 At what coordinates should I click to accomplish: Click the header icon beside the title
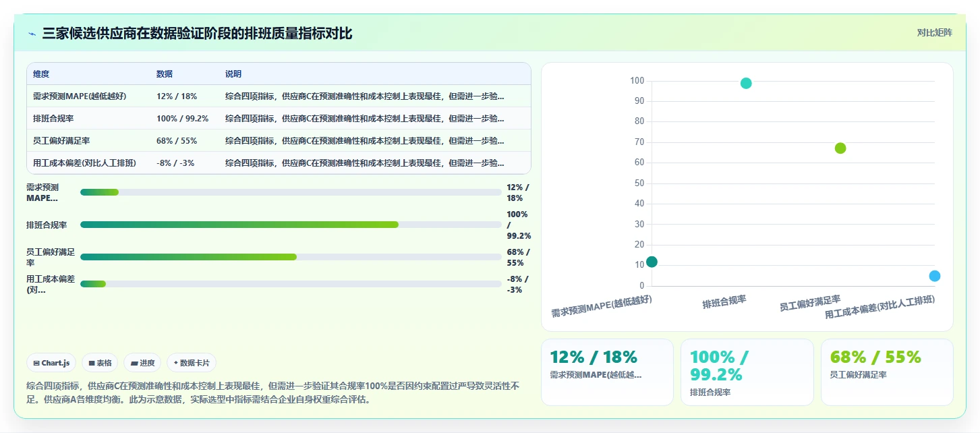coord(32,34)
